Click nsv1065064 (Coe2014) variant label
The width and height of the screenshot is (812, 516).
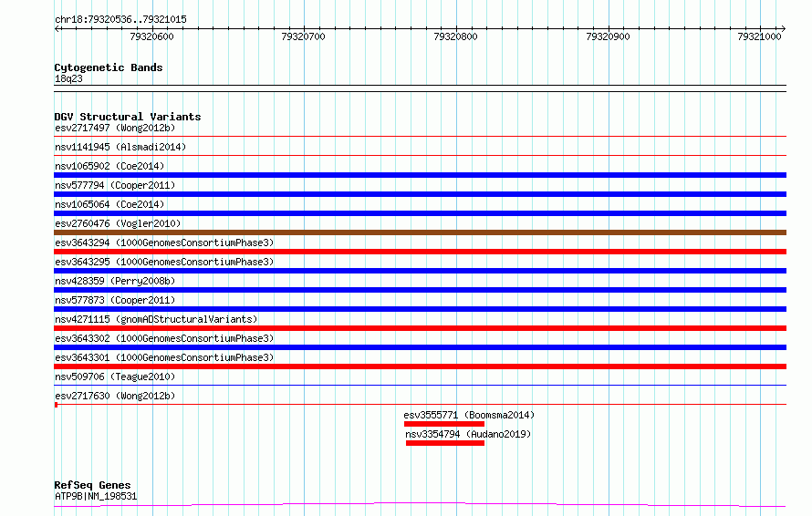(x=109, y=204)
